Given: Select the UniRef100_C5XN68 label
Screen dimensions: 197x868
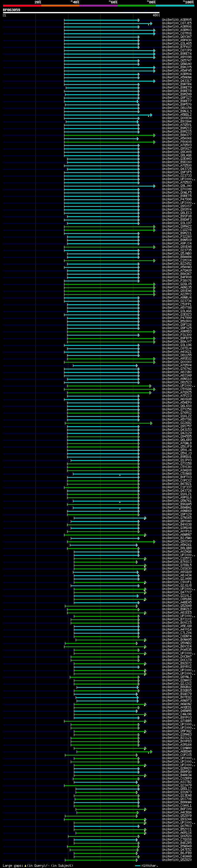Looking at the screenshot, I should [177, 474].
